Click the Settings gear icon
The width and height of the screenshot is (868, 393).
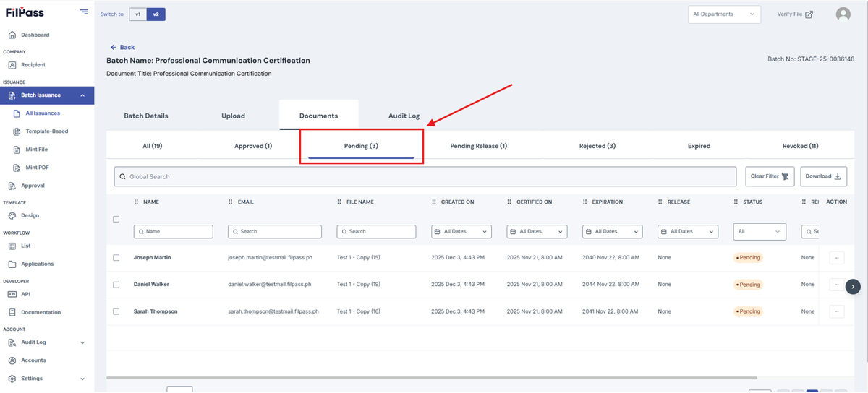pyautogui.click(x=12, y=379)
